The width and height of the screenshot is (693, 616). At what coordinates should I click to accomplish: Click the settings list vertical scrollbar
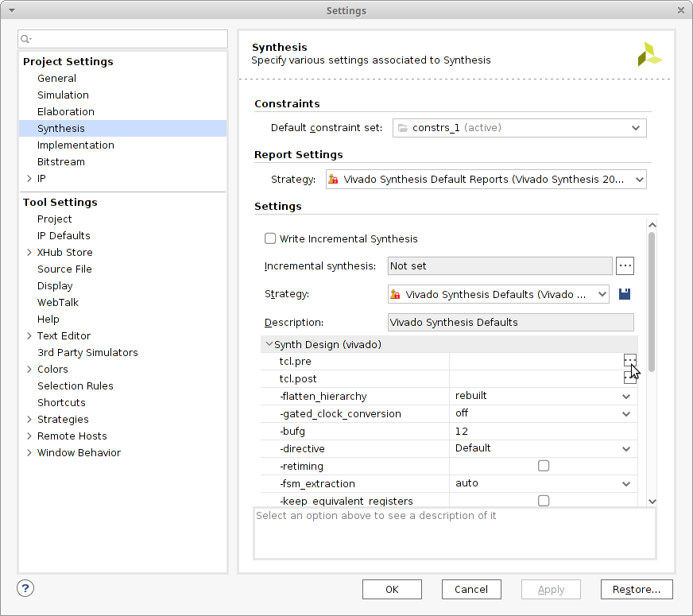652,302
